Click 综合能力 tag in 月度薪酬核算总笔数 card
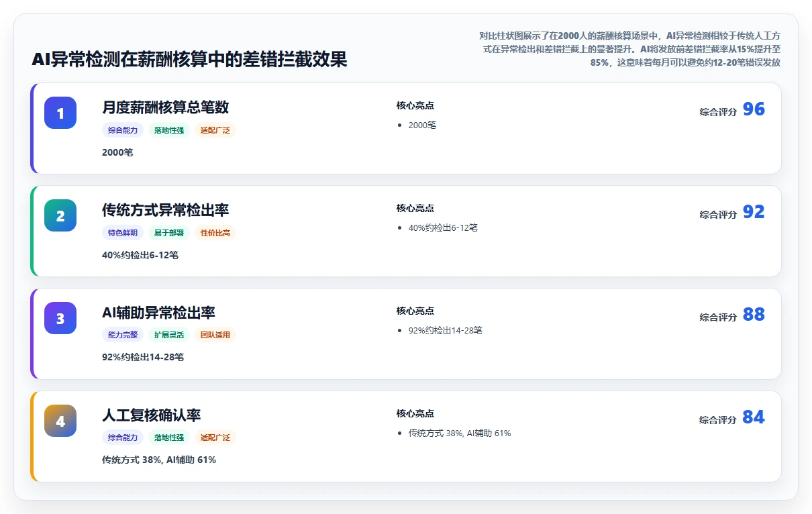The width and height of the screenshot is (812, 514). tap(123, 130)
